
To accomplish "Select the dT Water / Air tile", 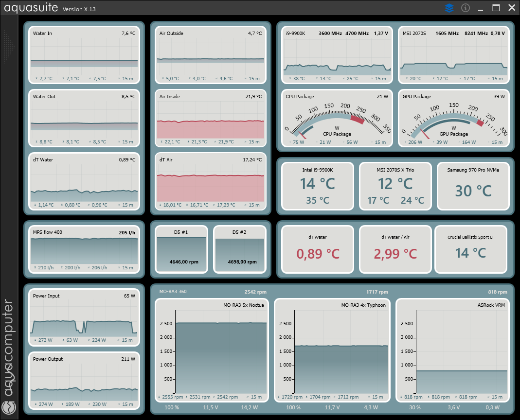I will coord(395,249).
